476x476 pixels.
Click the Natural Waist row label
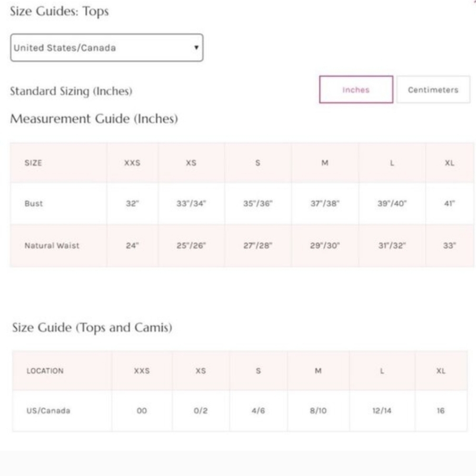click(x=52, y=246)
